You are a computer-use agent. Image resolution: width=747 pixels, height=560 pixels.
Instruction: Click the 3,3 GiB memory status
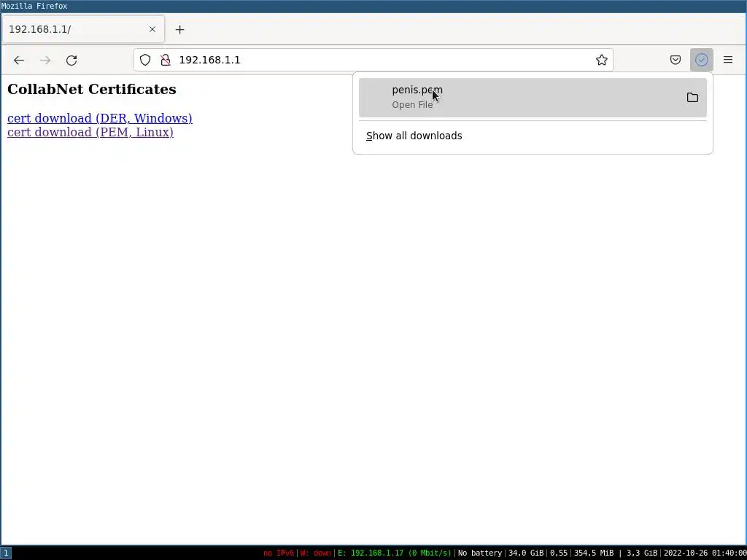tap(642, 553)
